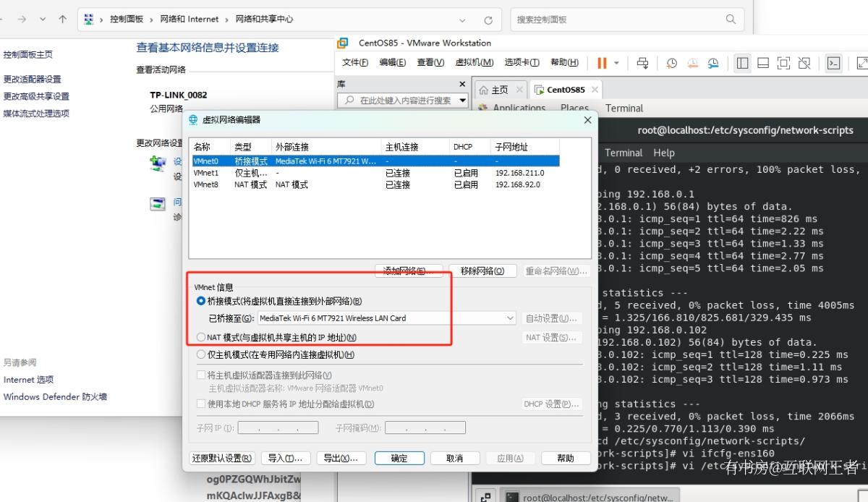Image resolution: width=868 pixels, height=502 pixels.
Task: Open 更改适配器设置 link
Action: pyautogui.click(x=33, y=80)
